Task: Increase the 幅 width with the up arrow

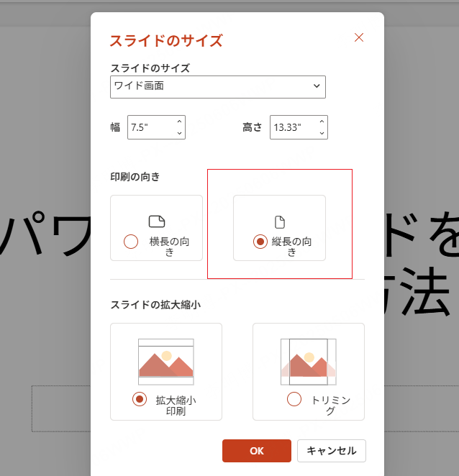Action: (179, 122)
